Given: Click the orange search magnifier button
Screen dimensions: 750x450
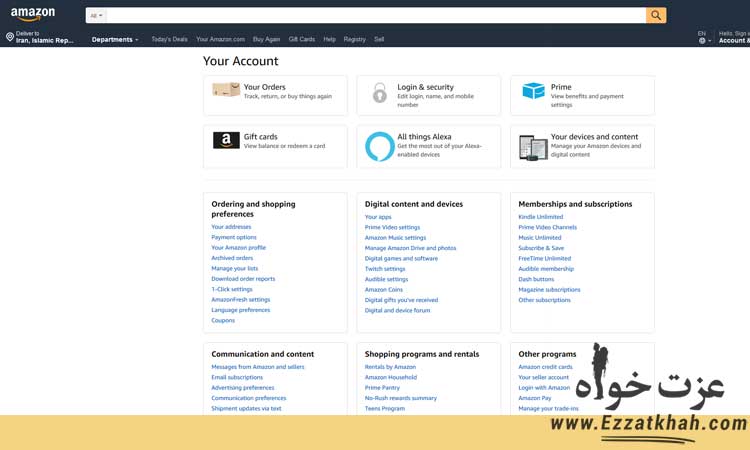Looking at the screenshot, I should [x=656, y=16].
